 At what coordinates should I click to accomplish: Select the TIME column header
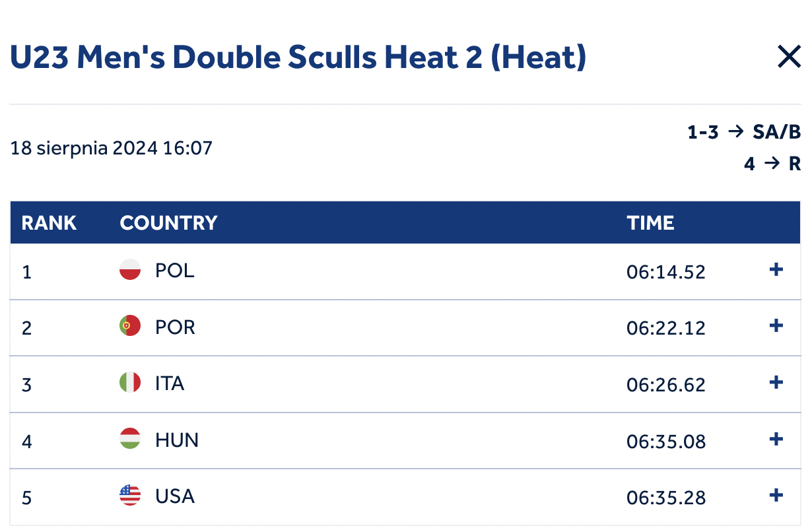[650, 223]
